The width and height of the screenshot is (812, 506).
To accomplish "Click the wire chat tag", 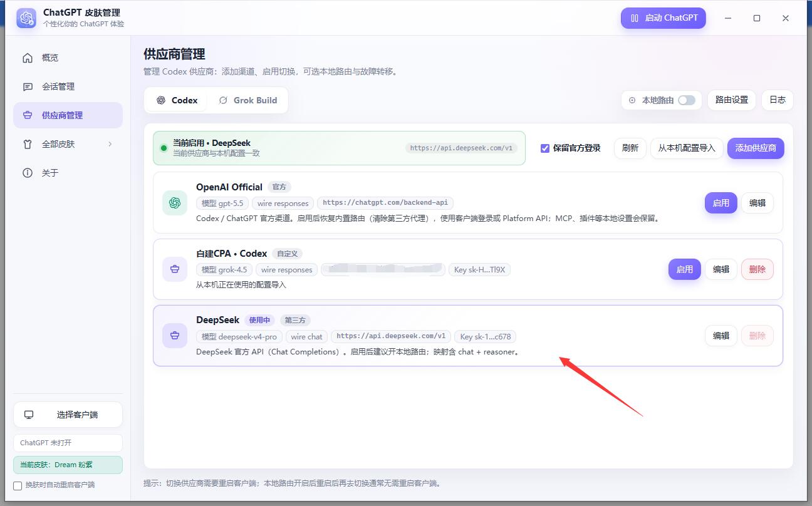I will (x=307, y=336).
